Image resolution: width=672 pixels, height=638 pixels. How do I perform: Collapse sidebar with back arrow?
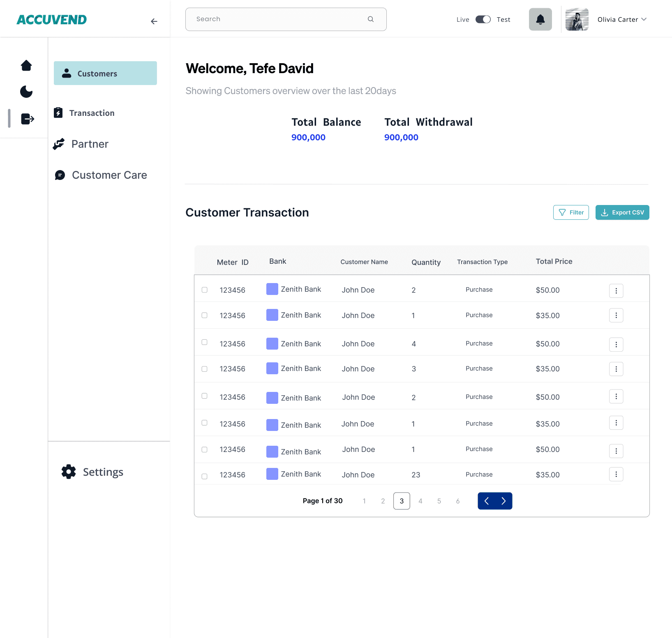point(154,21)
